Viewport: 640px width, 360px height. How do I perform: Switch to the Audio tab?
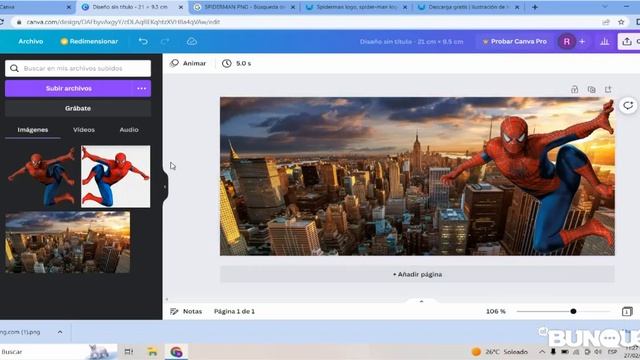[x=129, y=129]
